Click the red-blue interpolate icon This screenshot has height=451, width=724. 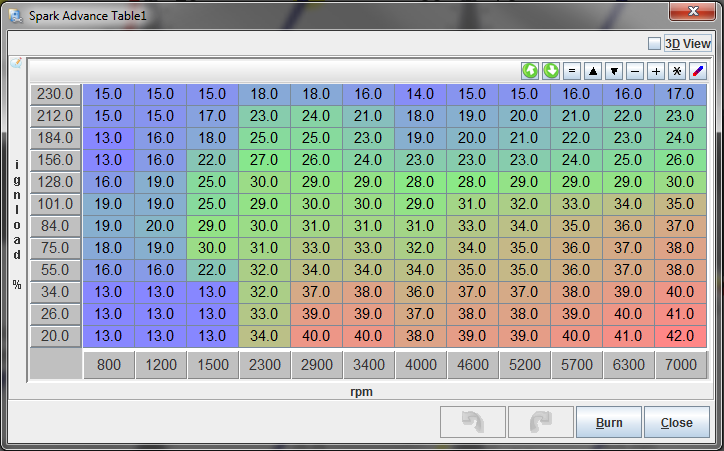click(x=698, y=71)
